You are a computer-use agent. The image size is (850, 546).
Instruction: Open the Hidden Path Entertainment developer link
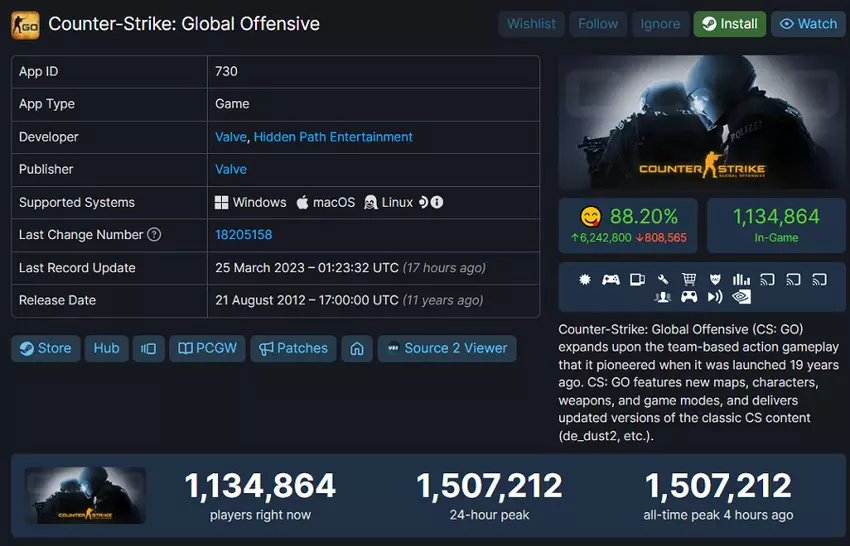(x=333, y=137)
